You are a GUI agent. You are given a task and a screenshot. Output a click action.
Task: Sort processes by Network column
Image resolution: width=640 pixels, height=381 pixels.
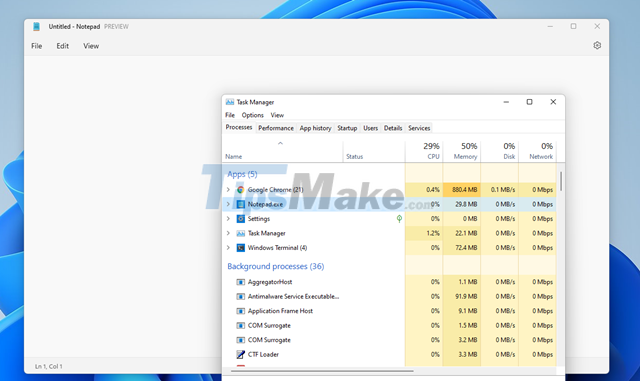(x=538, y=151)
